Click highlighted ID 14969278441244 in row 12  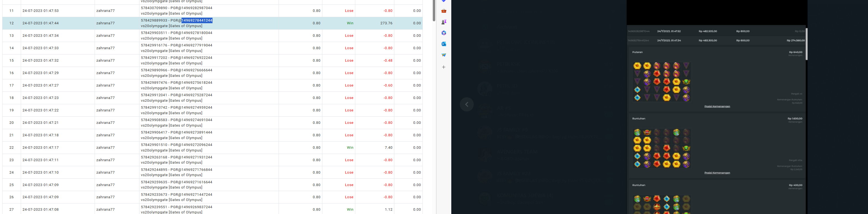(197, 20)
